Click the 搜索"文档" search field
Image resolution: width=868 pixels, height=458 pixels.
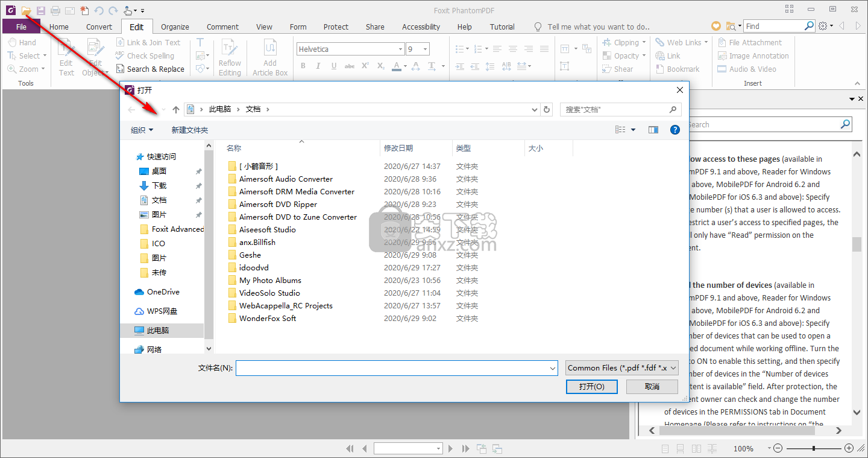pos(621,109)
